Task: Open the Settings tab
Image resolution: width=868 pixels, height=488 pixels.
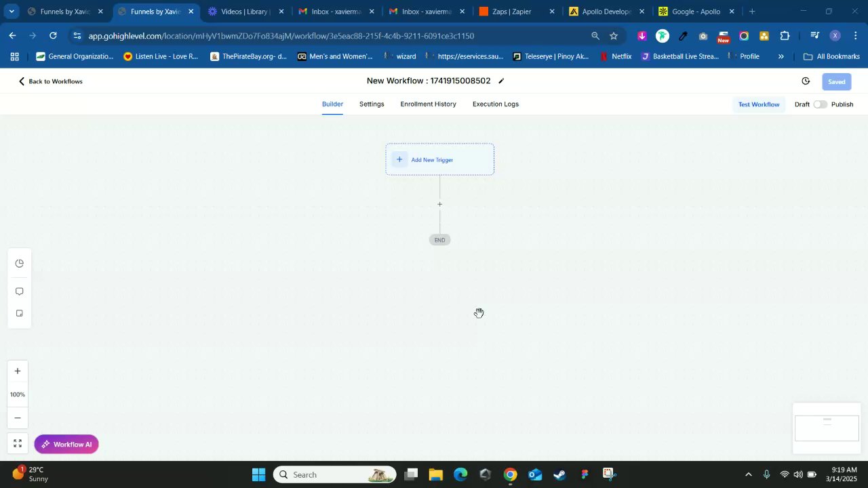Action: [372, 104]
